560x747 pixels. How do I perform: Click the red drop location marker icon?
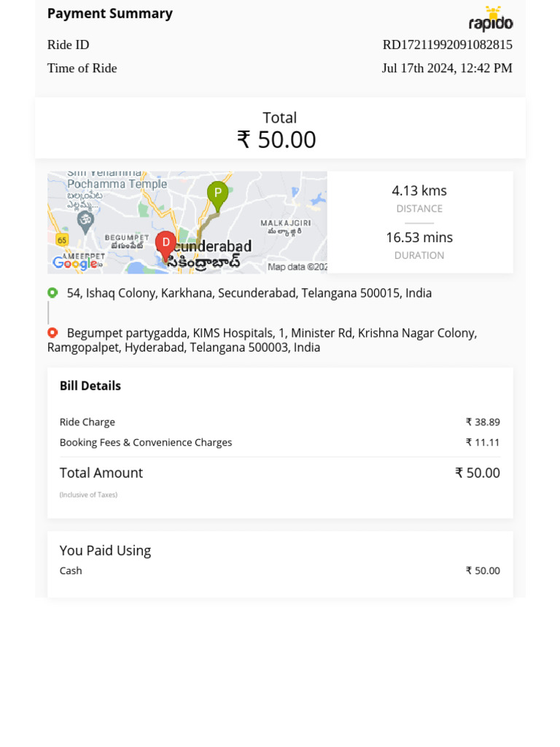pos(52,333)
